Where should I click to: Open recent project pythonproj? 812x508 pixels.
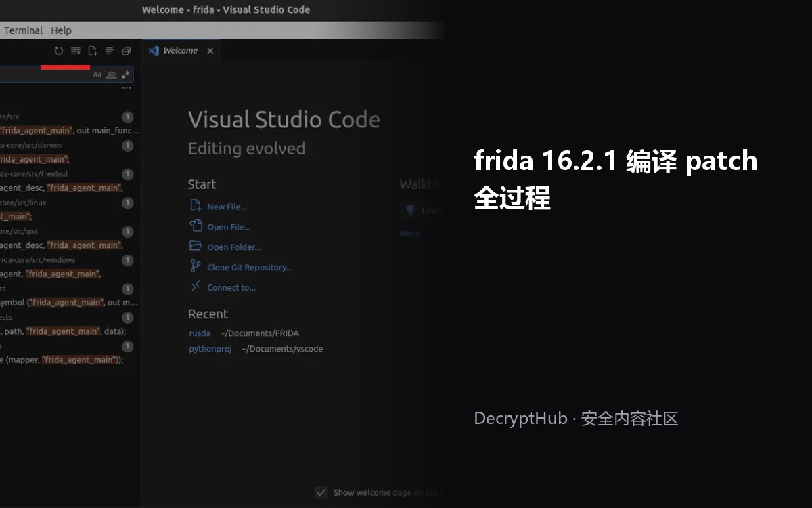click(x=210, y=349)
